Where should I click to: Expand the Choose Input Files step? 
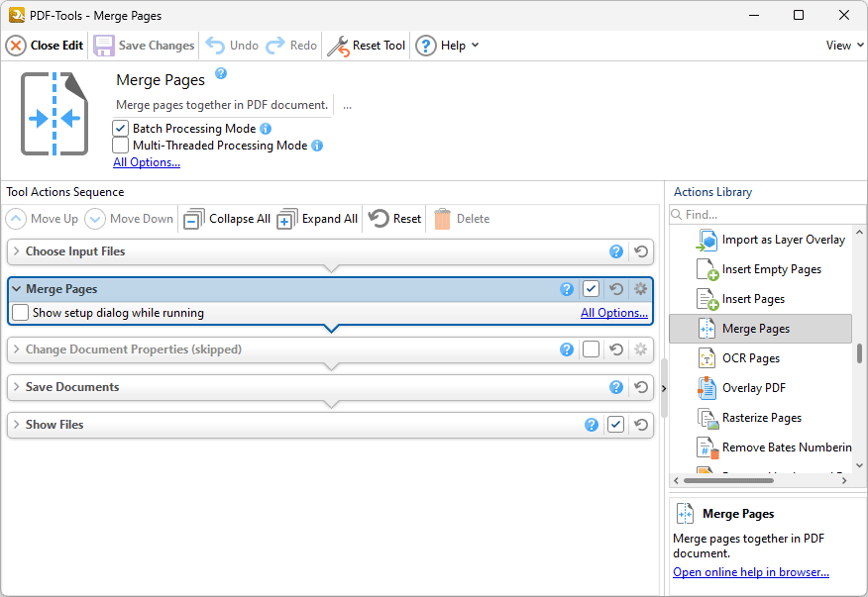pyautogui.click(x=17, y=251)
